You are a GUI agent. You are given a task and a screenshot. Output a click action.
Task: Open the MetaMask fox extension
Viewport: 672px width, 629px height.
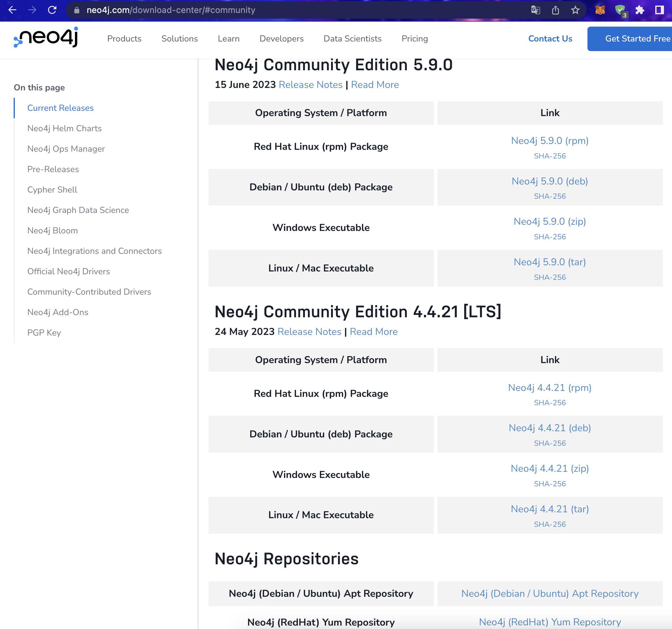coord(600,10)
